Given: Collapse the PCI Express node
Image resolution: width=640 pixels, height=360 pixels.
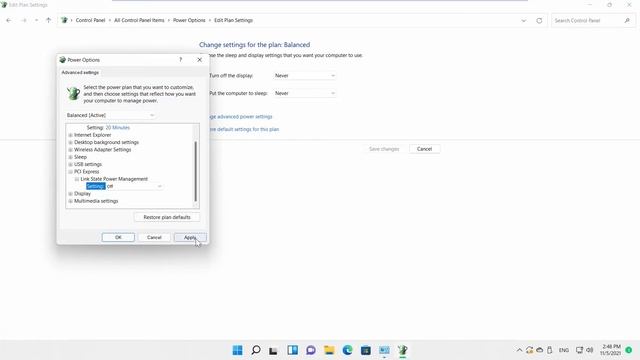Looking at the screenshot, I should (71, 172).
